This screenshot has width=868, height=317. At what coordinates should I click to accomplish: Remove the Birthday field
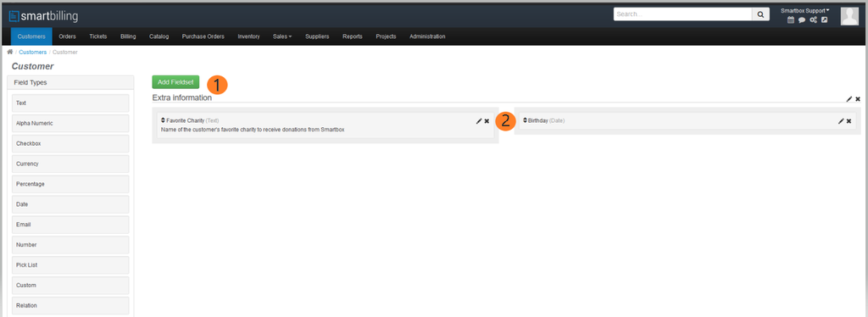(x=848, y=121)
